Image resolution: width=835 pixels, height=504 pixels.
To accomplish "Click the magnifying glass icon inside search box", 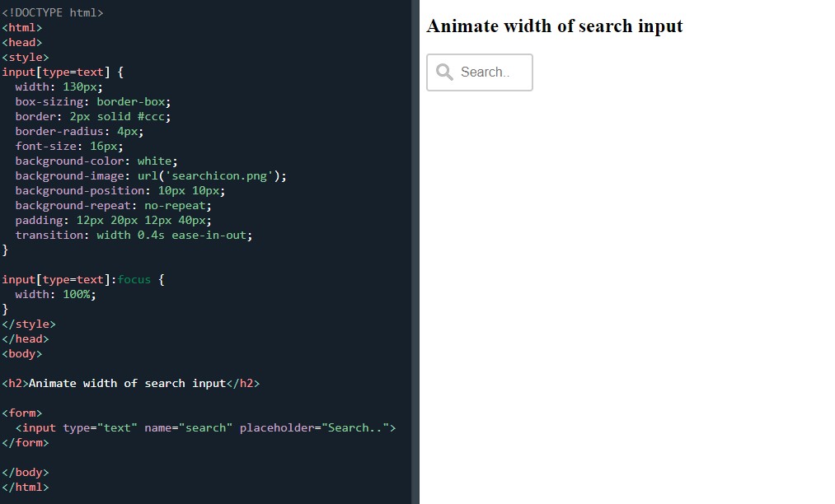I will click(443, 72).
